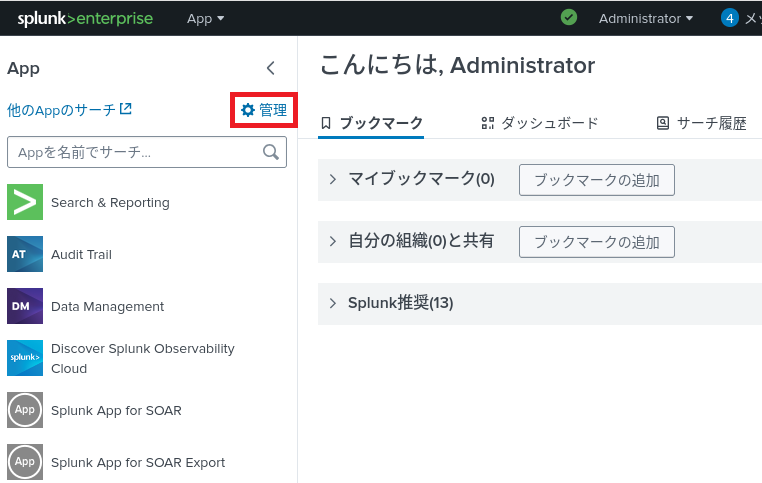The width and height of the screenshot is (762, 483).
Task: Open Splunk App for SOAR Export icon
Action: (x=25, y=462)
